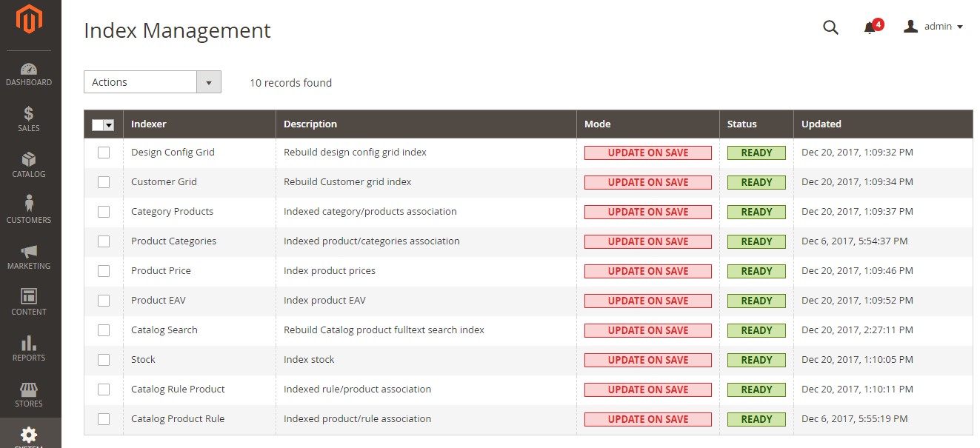Check the Design Config Grid row checkbox
Image resolution: width=980 pixels, height=448 pixels.
[x=103, y=152]
